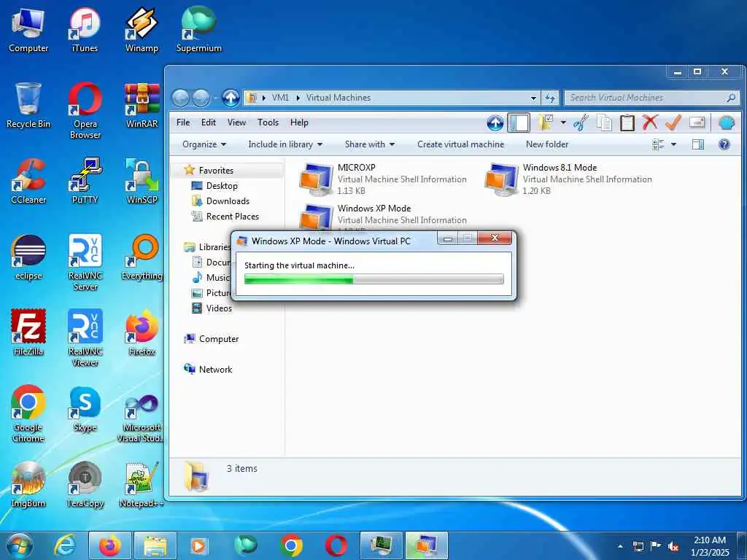
Task: Select the MICROXP virtual machine file
Action: click(x=384, y=179)
